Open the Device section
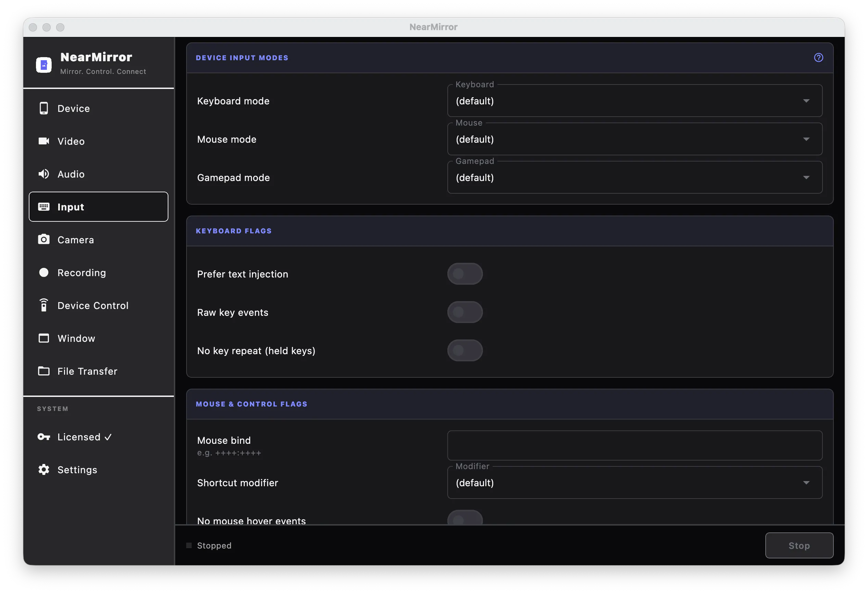This screenshot has width=868, height=594. click(99, 108)
